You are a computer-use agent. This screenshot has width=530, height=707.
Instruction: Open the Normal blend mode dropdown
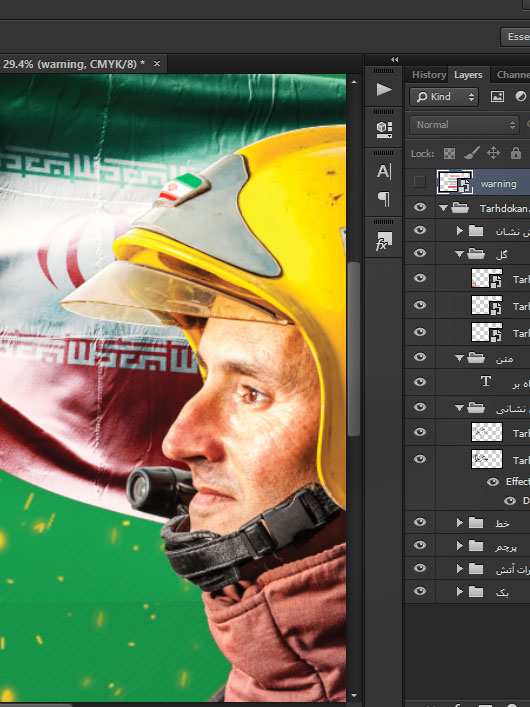[x=465, y=125]
